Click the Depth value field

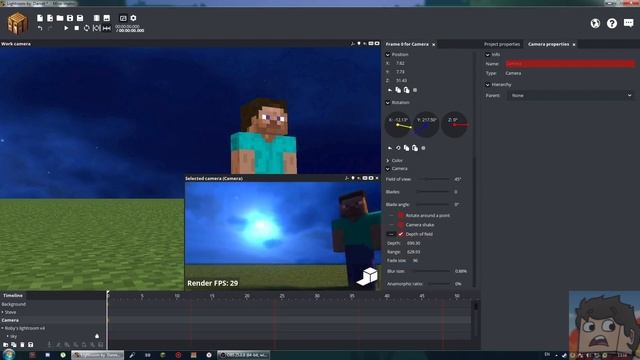pyautogui.click(x=413, y=243)
